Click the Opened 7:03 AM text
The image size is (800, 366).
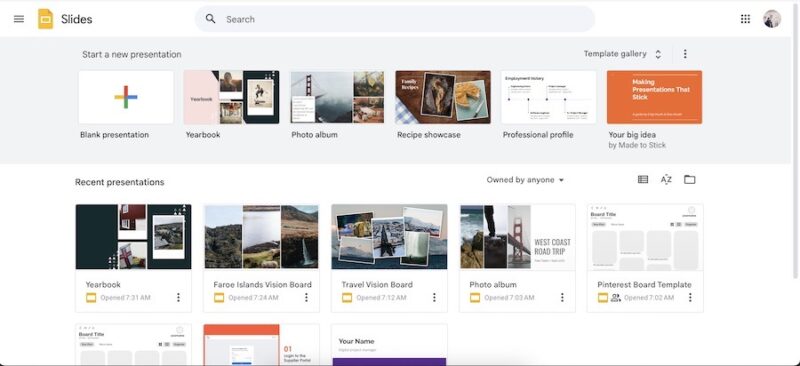(x=510, y=298)
